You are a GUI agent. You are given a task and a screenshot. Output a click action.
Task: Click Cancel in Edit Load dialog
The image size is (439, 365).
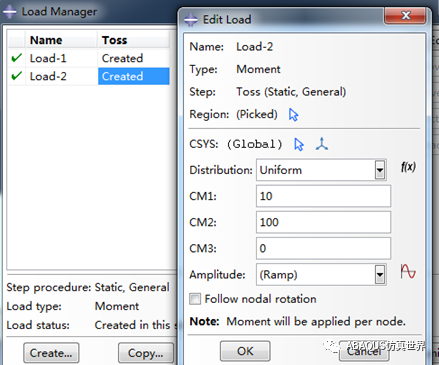tap(364, 351)
